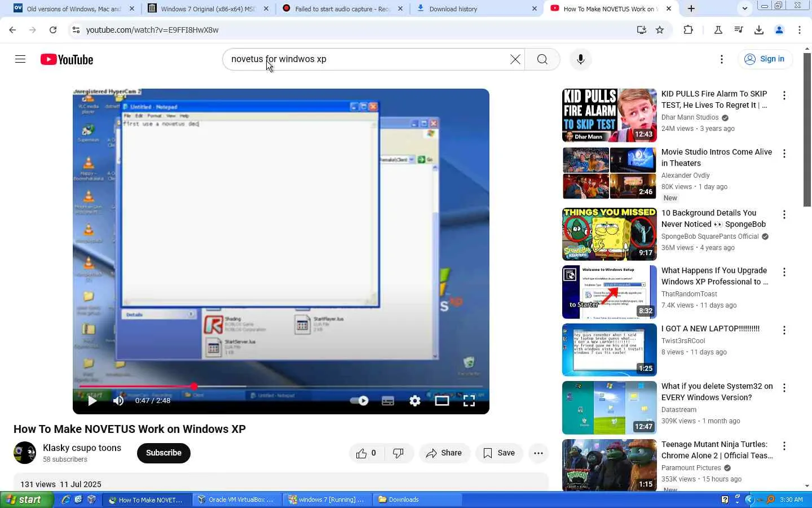Viewport: 812px width, 508px height.
Task: Go to YouTube home via the logo
Action: pyautogui.click(x=67, y=59)
